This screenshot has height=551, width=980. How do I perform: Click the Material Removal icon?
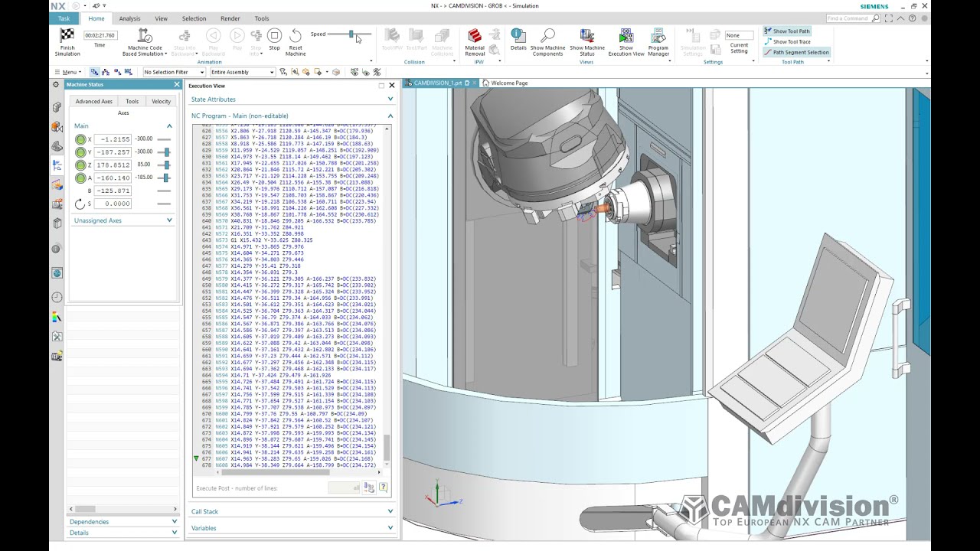pyautogui.click(x=475, y=35)
